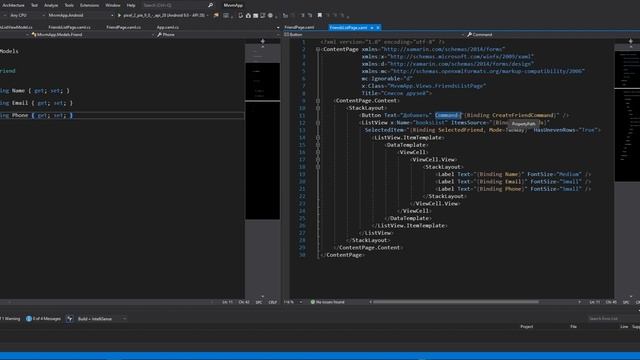
Task: Collapse the ViewCell.View element on line 17
Action: pyautogui.click(x=318, y=160)
